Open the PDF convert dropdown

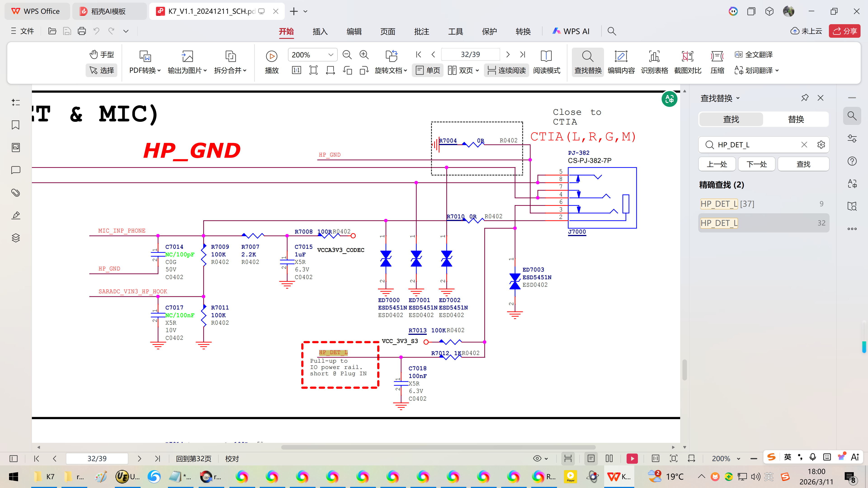(x=145, y=70)
